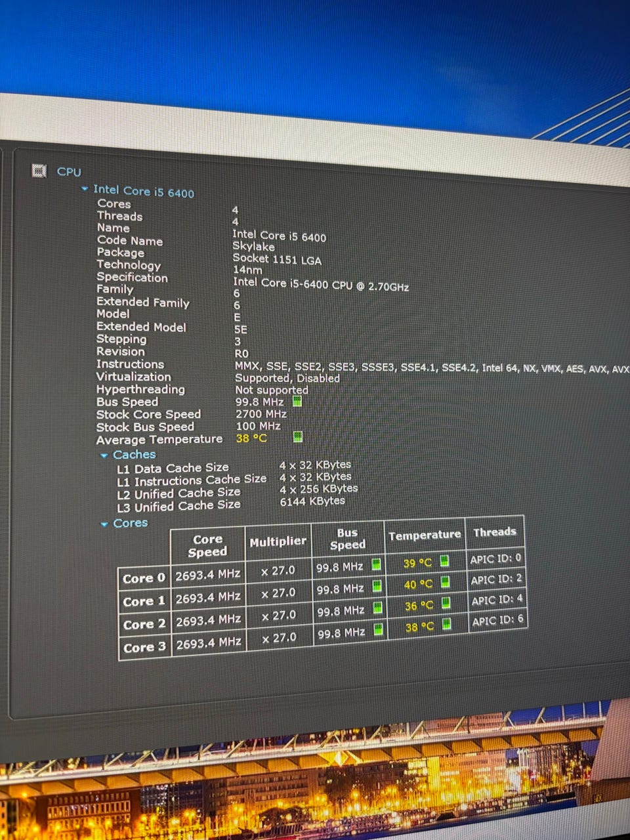Click the Package value Socket 1151 LGA
The height and width of the screenshot is (840, 630).
(x=277, y=259)
